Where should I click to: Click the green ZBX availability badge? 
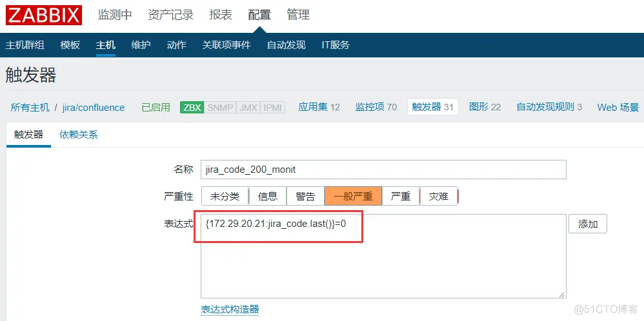pyautogui.click(x=192, y=108)
